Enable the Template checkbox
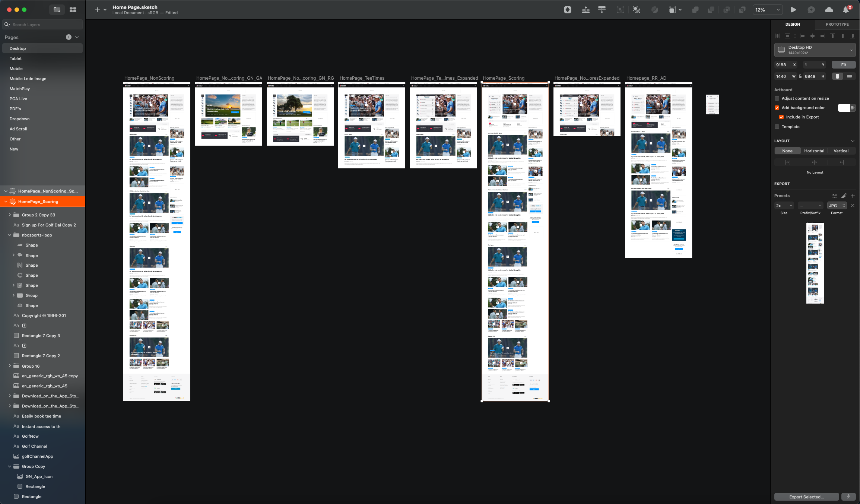 pyautogui.click(x=777, y=127)
